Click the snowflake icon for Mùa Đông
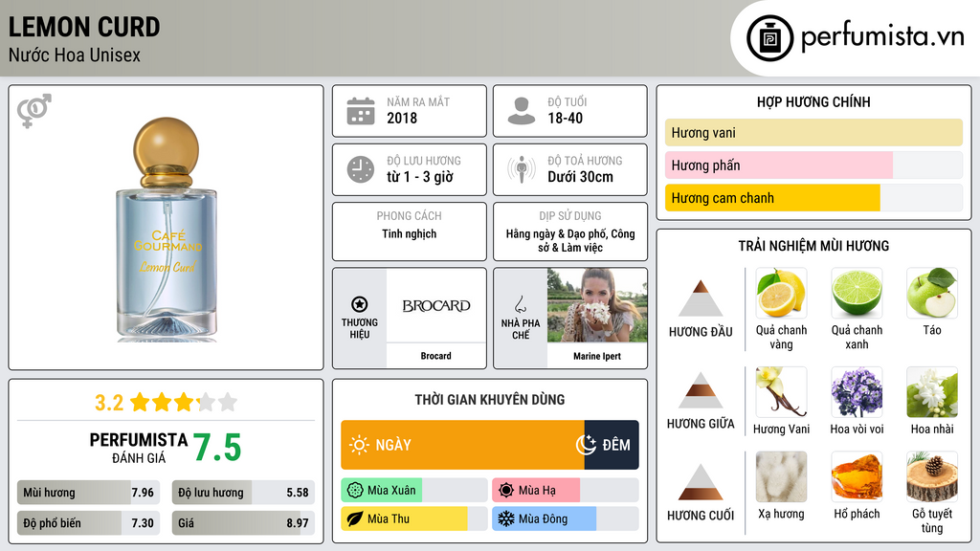This screenshot has width=980, height=551. [x=506, y=518]
